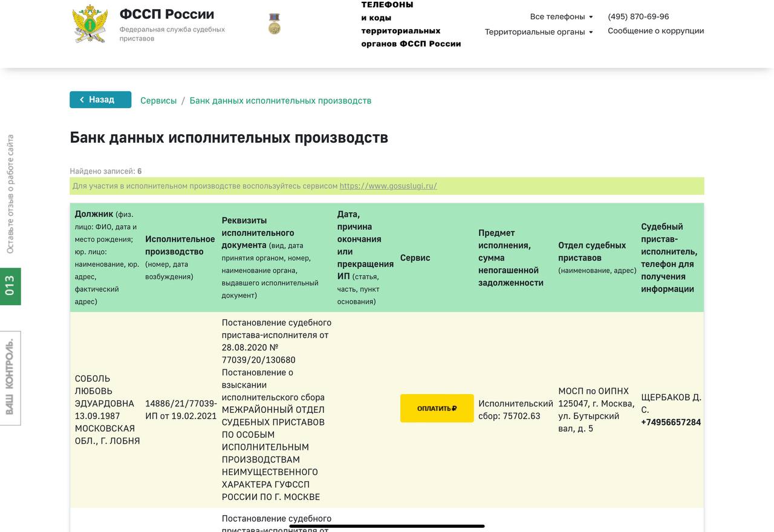Click the page heading Банк данных исполнительных производств
The height and width of the screenshot is (532, 774).
pos(229,137)
